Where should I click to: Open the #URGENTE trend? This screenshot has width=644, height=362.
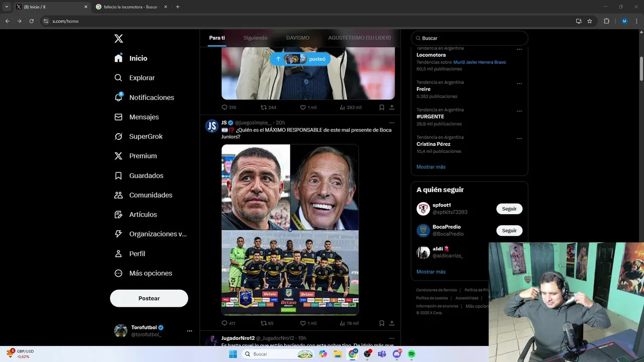(x=431, y=117)
